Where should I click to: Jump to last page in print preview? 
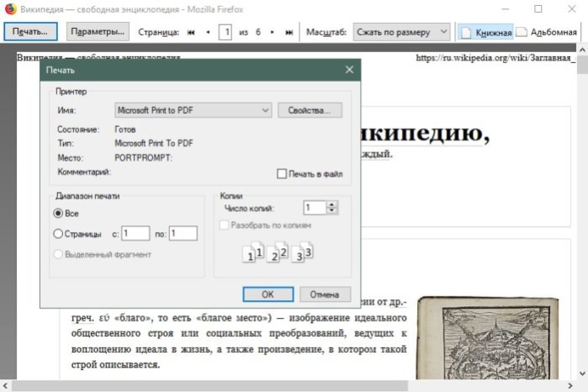(x=289, y=32)
